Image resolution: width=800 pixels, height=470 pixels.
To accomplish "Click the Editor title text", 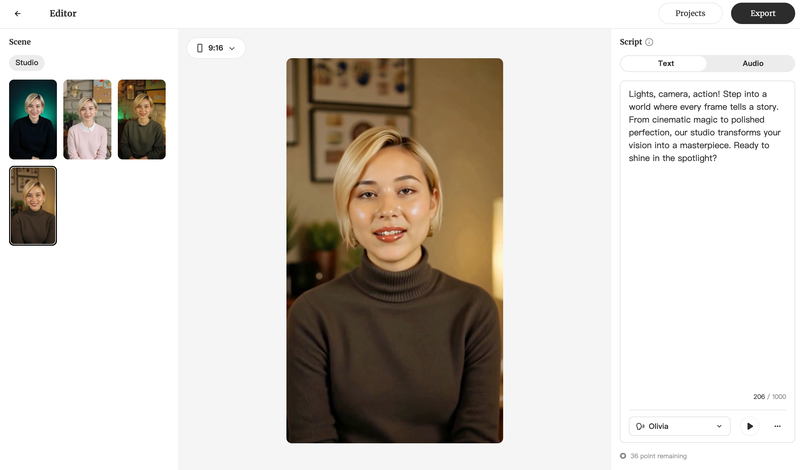I will [x=63, y=14].
